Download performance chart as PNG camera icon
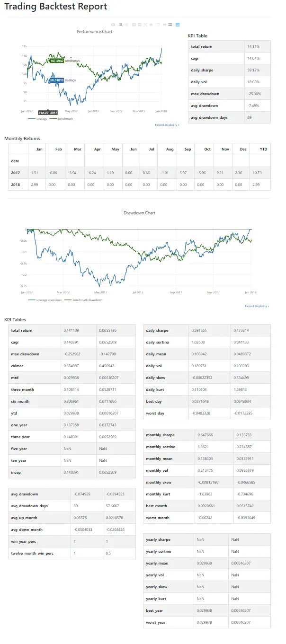The height and width of the screenshot is (644, 286). coord(113,25)
